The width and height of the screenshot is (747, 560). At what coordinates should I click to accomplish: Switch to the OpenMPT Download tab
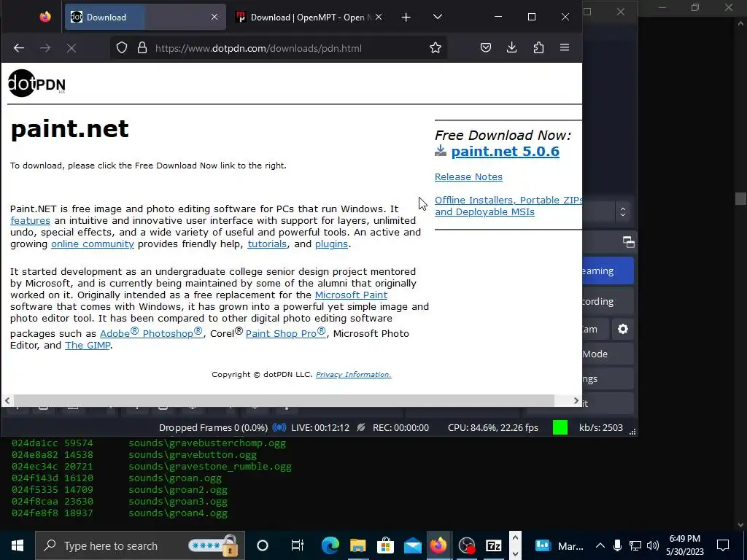point(309,17)
